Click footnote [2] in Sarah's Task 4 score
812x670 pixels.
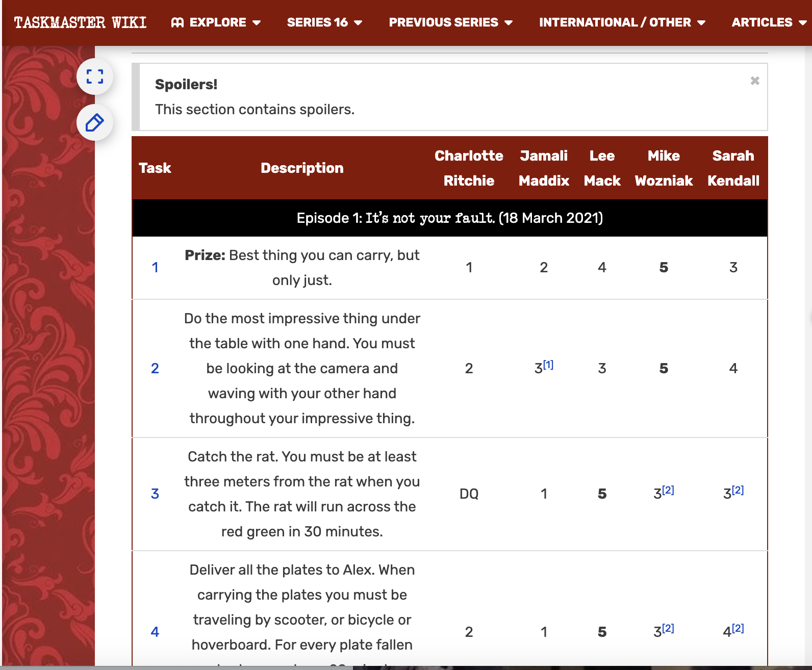(738, 628)
